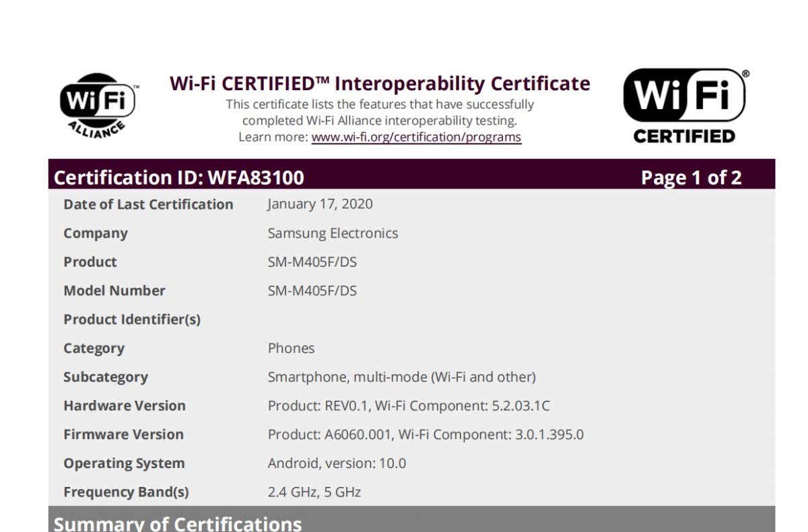
Task: Select the SM-M405F/DS Product value
Action: [x=312, y=262]
